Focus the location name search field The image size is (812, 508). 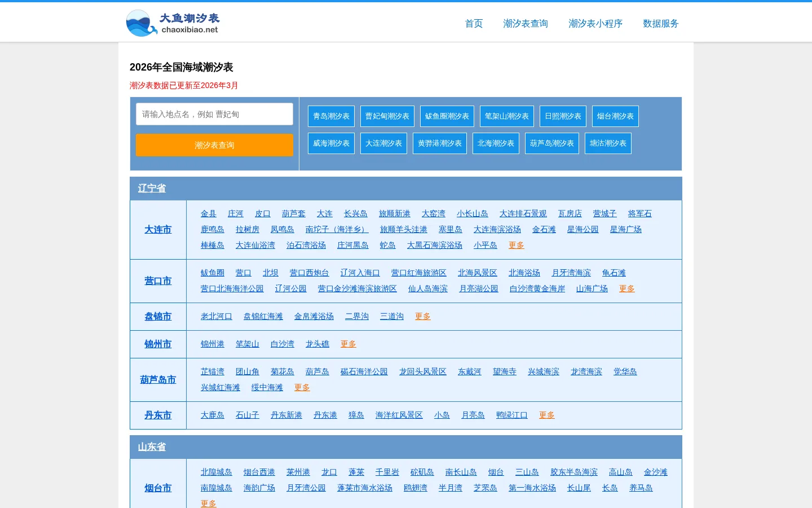coord(214,114)
